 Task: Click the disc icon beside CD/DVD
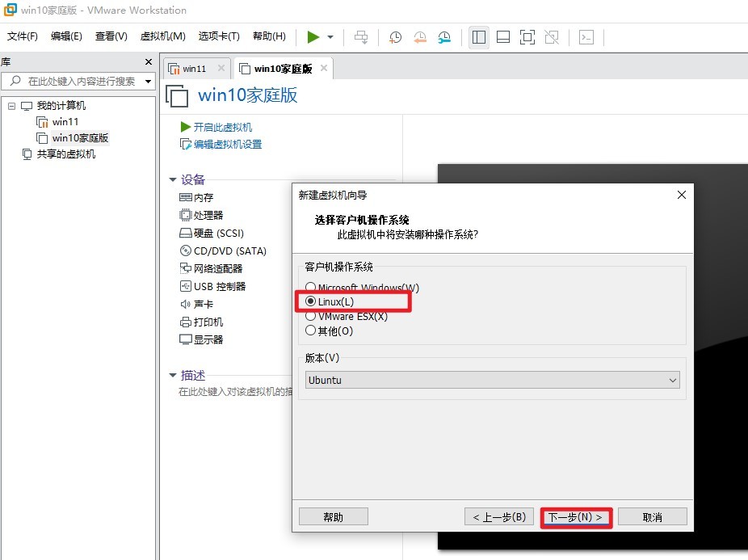[x=186, y=251]
